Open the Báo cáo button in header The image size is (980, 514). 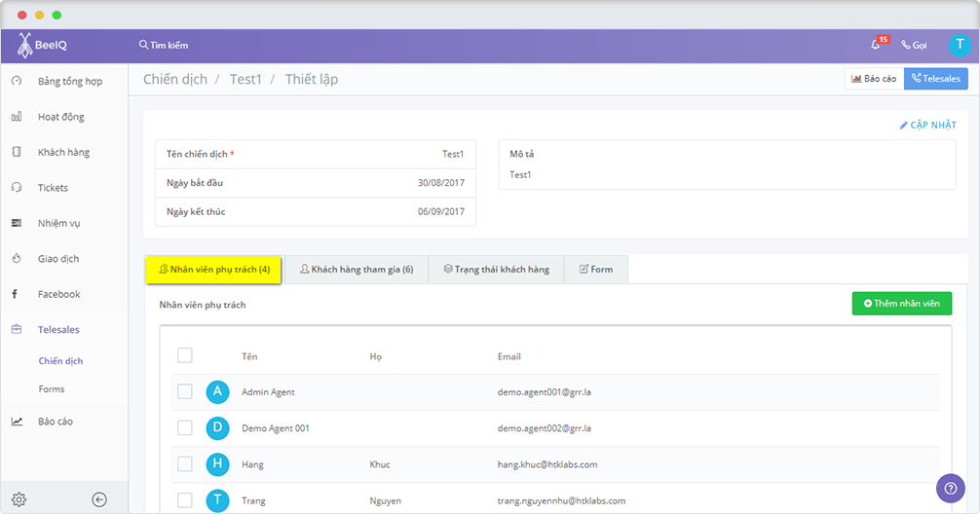pos(874,79)
